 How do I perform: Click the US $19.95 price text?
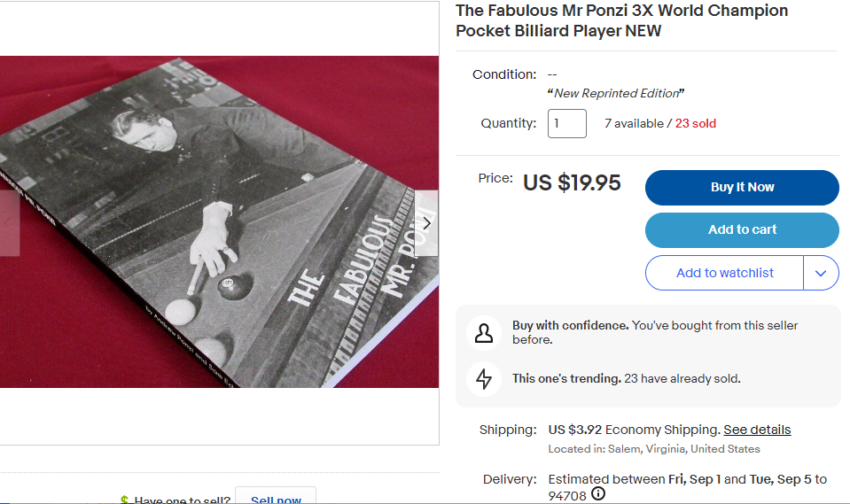pyautogui.click(x=572, y=182)
